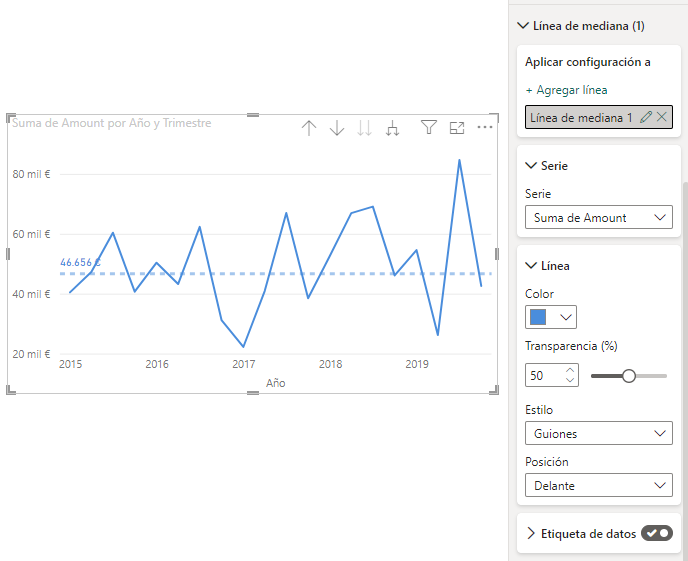This screenshot has width=688, height=561.
Task: Click the drill down arrow icon
Action: pos(337,128)
